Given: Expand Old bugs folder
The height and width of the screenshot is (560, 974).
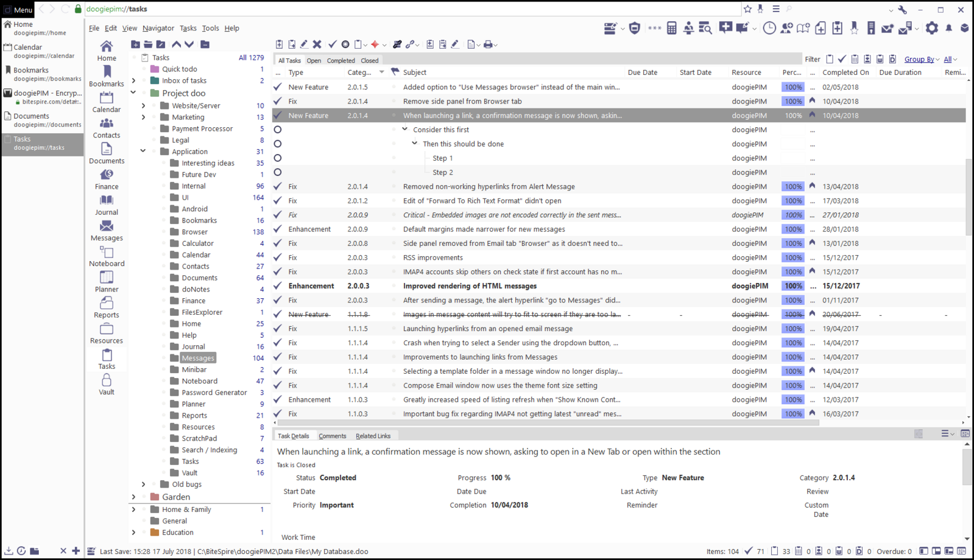Looking at the screenshot, I should pyautogui.click(x=144, y=484).
